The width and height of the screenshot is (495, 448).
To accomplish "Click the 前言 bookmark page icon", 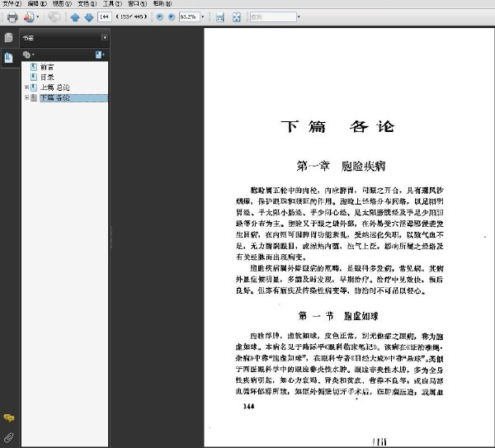I will (34, 67).
